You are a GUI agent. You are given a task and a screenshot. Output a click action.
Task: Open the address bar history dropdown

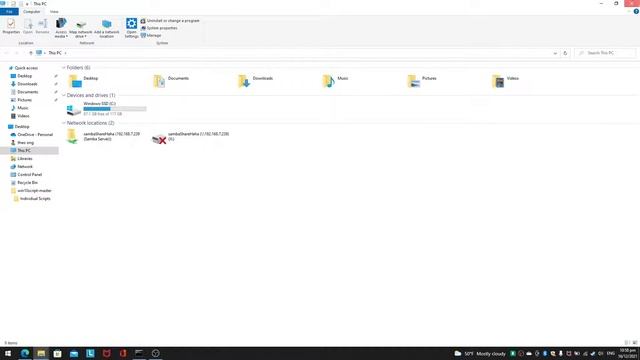click(x=555, y=53)
